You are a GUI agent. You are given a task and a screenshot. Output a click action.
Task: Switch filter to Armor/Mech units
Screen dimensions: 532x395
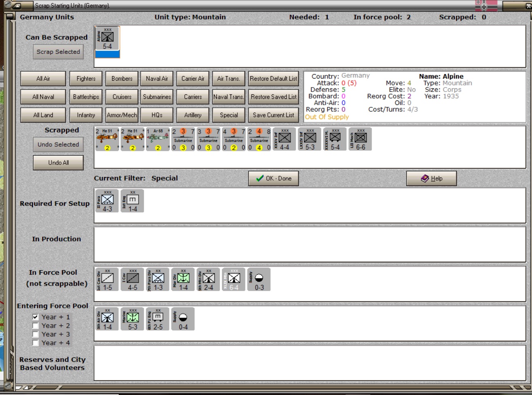pyautogui.click(x=122, y=115)
